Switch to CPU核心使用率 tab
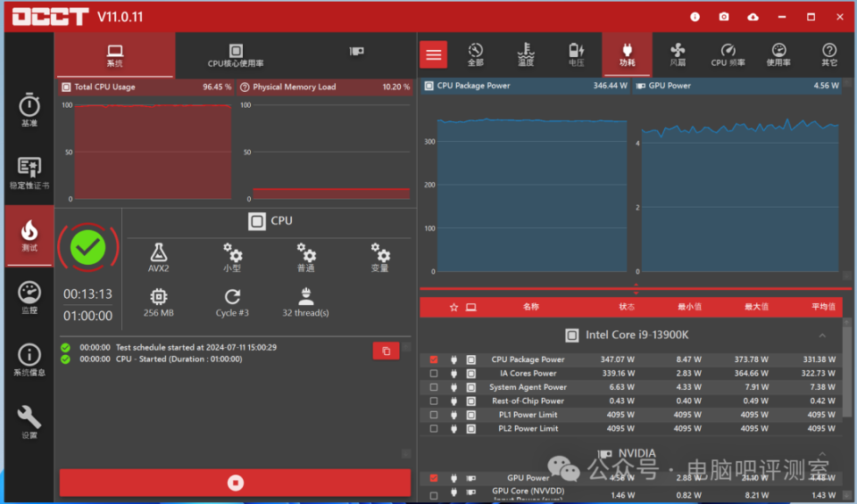857x504 pixels. click(236, 55)
